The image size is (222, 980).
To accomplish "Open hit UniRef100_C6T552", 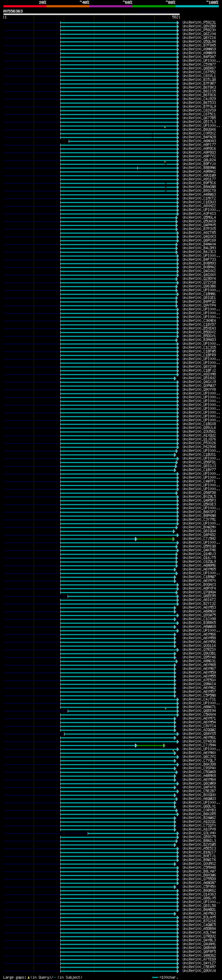I will (x=199, y=72).
